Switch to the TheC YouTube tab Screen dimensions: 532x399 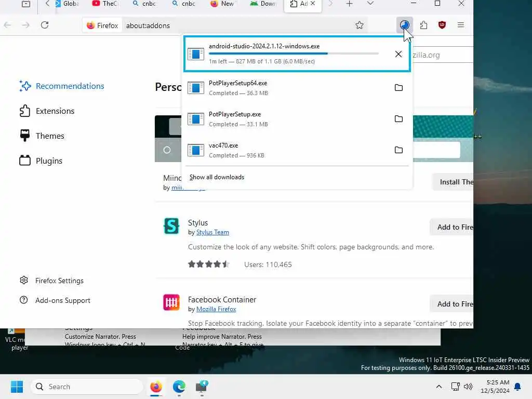click(x=104, y=4)
